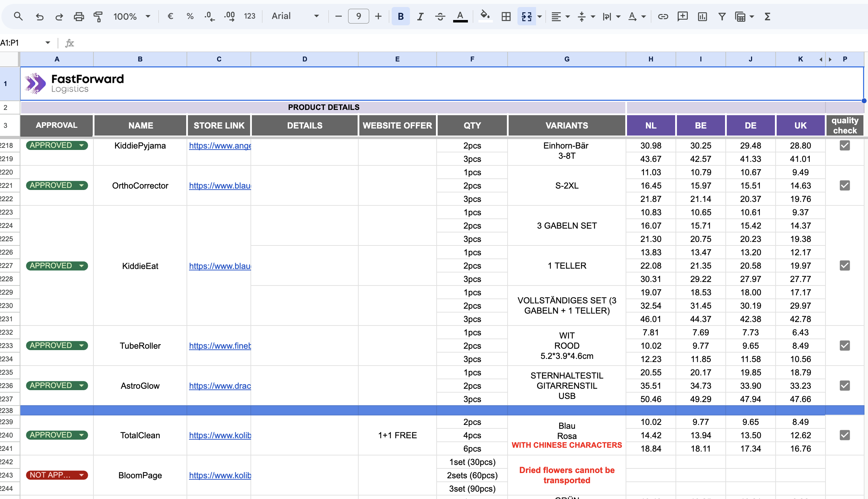Open APPROVED dropdown for KiddieEat

coord(81,266)
